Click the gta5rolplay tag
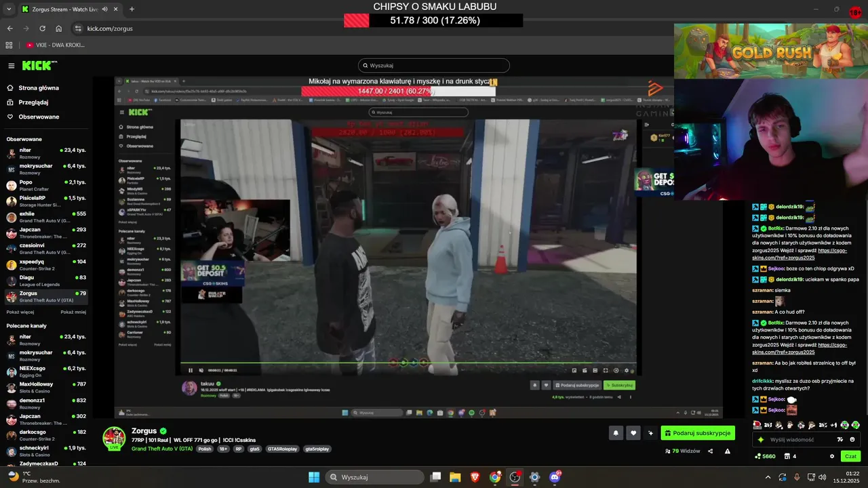 click(x=317, y=449)
